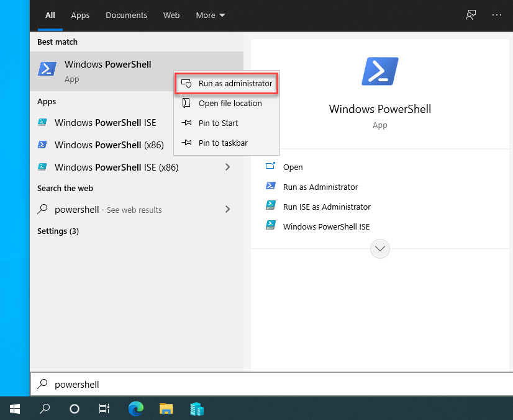Click the shield icon beside Run as administrator

(x=186, y=84)
